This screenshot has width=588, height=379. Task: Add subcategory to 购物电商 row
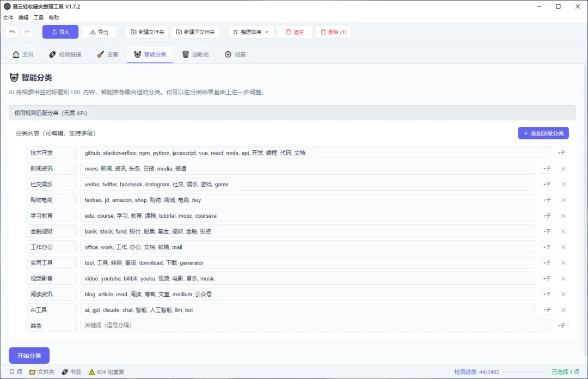[x=547, y=200]
